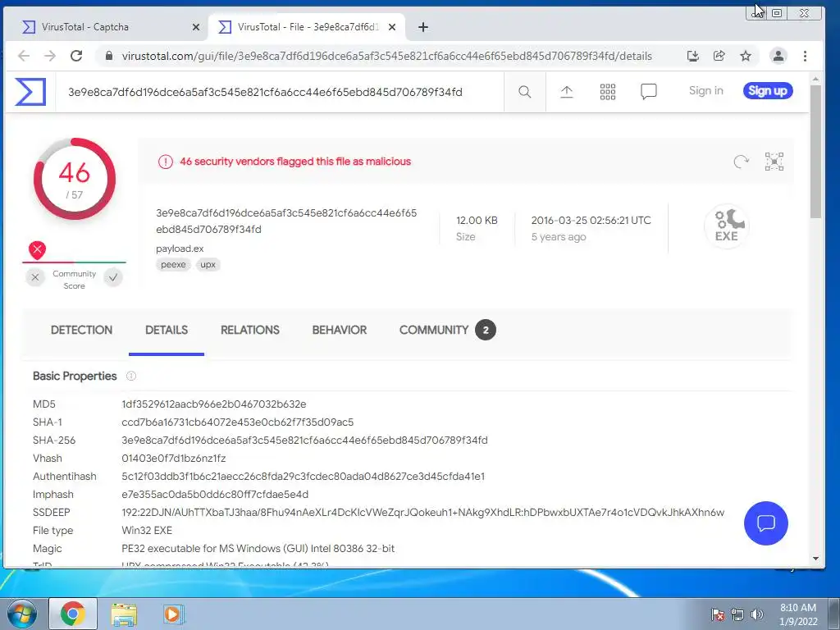This screenshot has height=630, width=840.
Task: Open the Windows Start button
Action: (x=21, y=614)
